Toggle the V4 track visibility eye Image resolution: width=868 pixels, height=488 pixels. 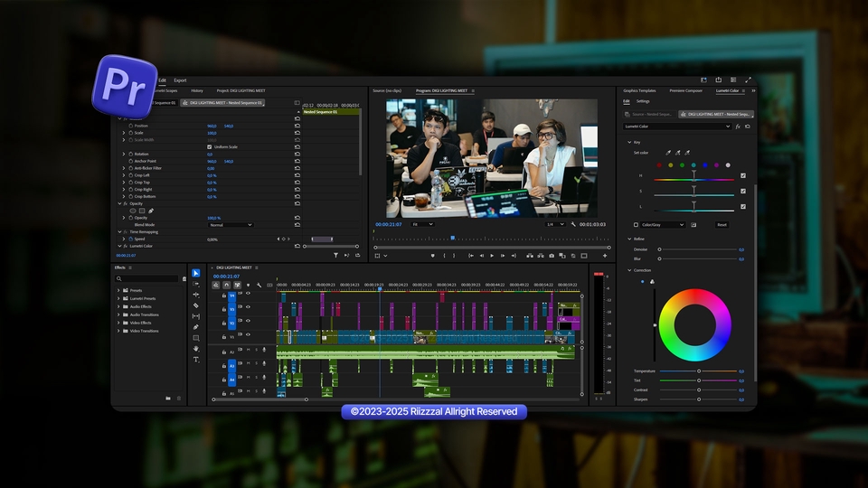point(248,293)
